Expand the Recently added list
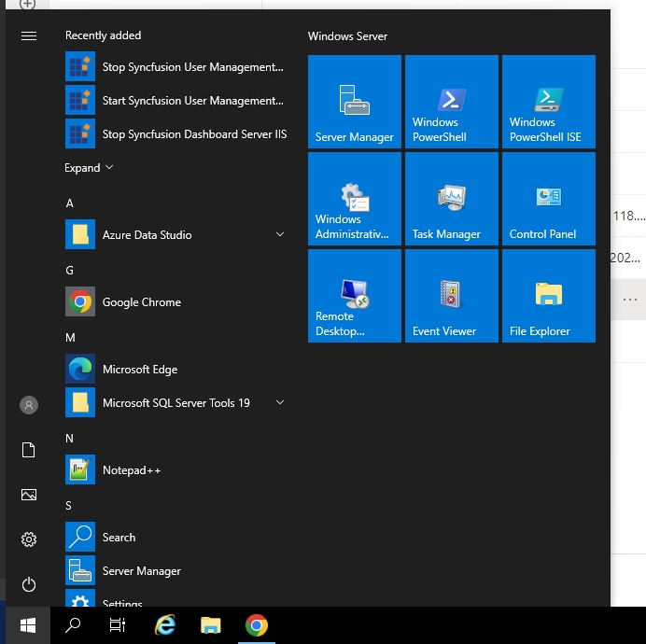The width and height of the screenshot is (646, 644). click(89, 168)
